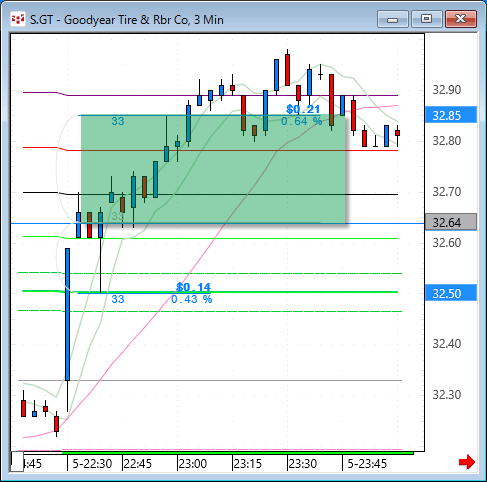Viewport: 487px width, 482px height.
Task: Click the 23:30 time label
Action: point(303,464)
